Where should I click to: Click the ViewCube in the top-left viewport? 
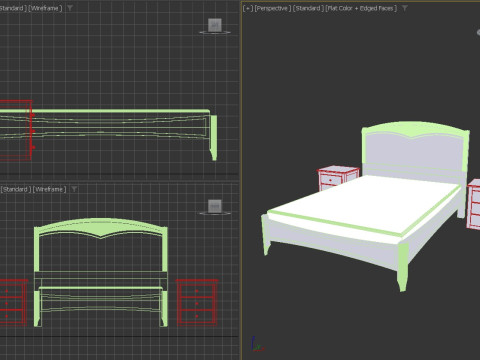tap(215, 25)
